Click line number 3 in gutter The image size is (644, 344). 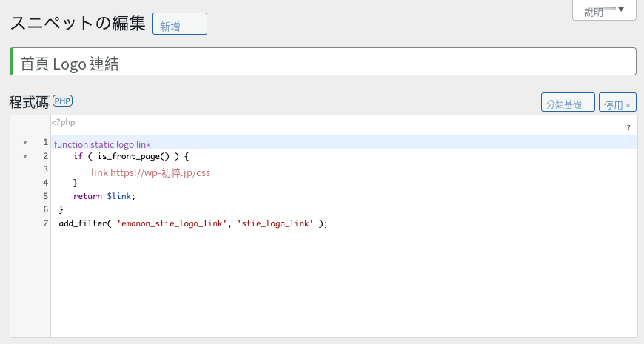46,169
